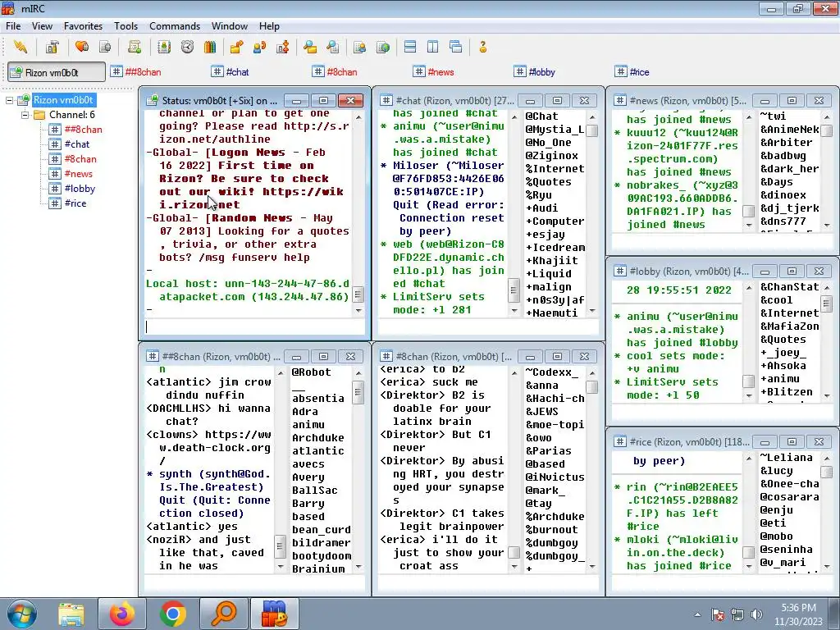Collapse the Channel: 6 folder node
Screen dimensions: 840x630
25,115
